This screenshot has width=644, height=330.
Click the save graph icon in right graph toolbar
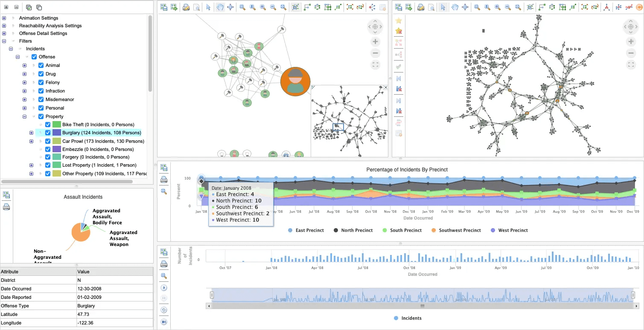(x=399, y=7)
